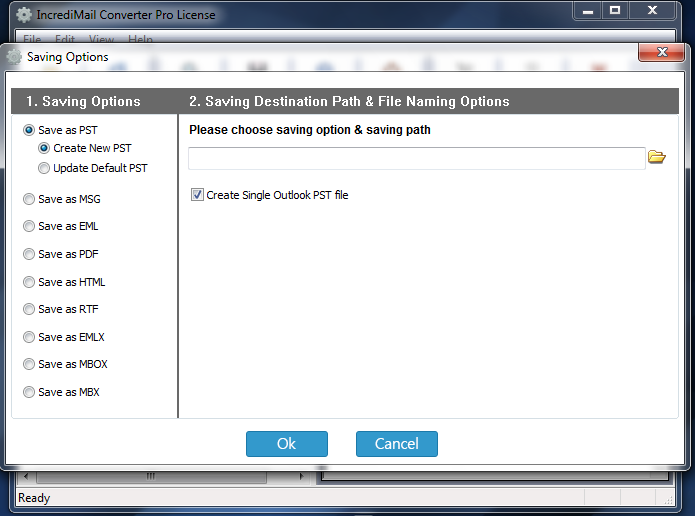Open the File menu in main window
695x516 pixels.
pyautogui.click(x=32, y=39)
